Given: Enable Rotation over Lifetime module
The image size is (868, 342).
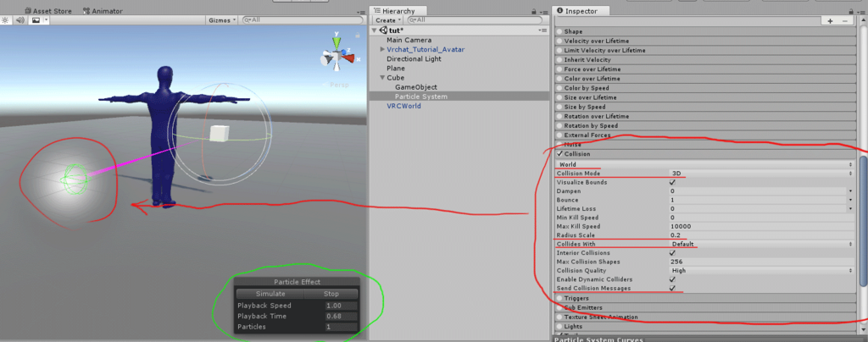Looking at the screenshot, I should (x=559, y=117).
